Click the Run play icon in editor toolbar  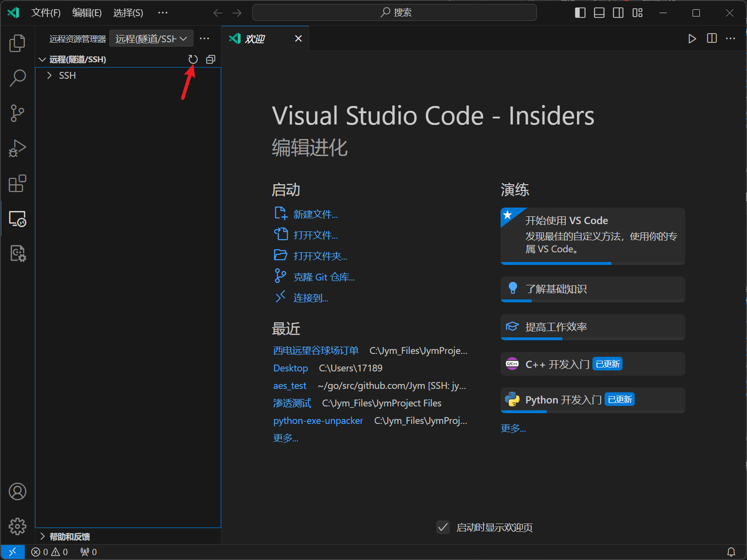coord(692,38)
